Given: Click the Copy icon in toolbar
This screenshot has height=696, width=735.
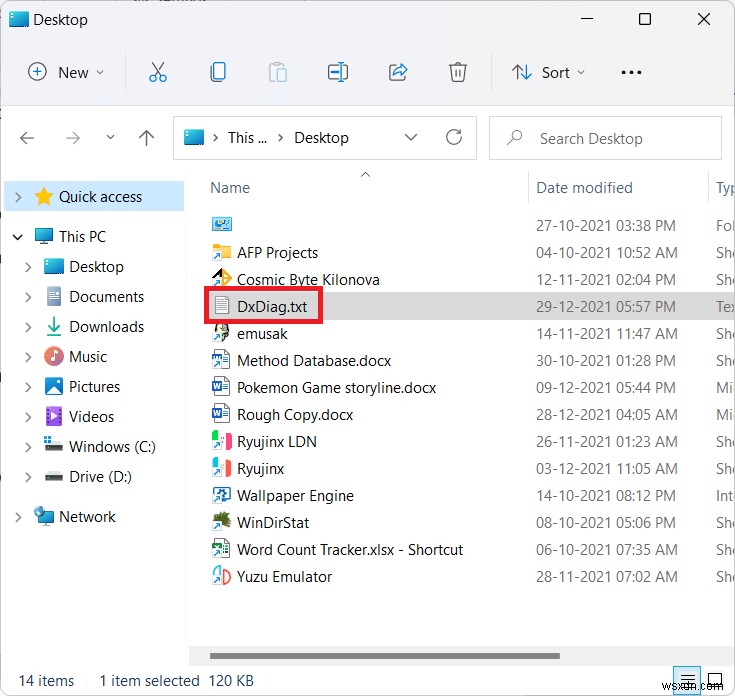Looking at the screenshot, I should 218,72.
